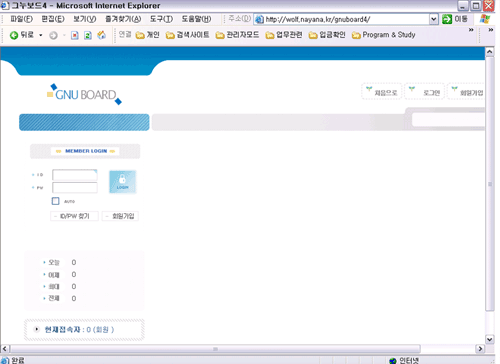Click the 오늘 visitor count row
Image resolution: width=500 pixels, height=364 pixels.
[x=60, y=263]
